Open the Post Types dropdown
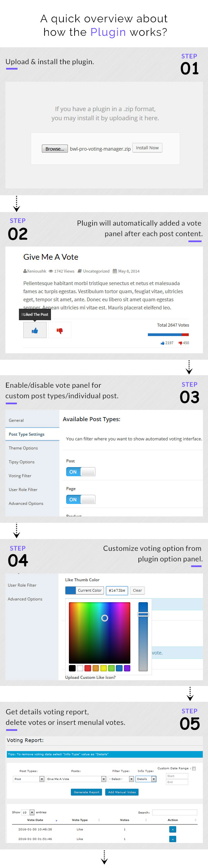The image size is (208, 868). [x=29, y=779]
